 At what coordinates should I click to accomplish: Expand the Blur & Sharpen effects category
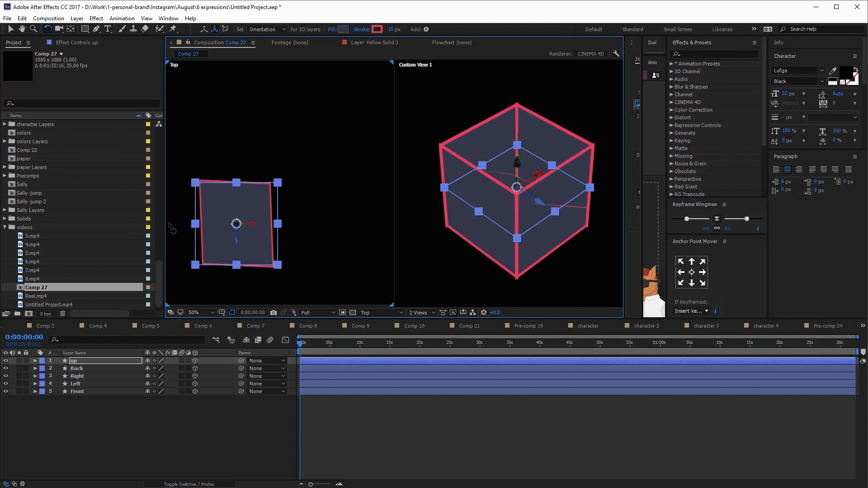[671, 87]
